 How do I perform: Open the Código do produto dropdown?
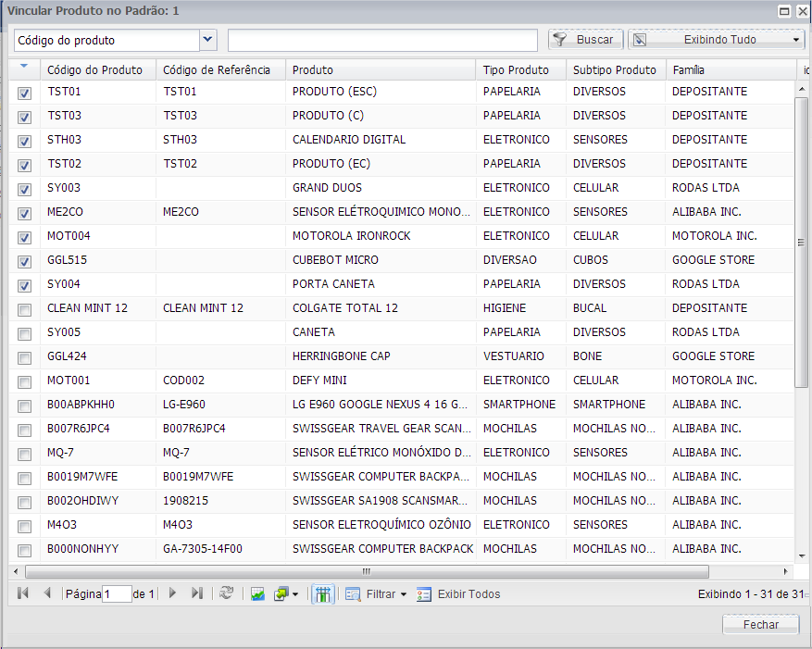point(207,40)
